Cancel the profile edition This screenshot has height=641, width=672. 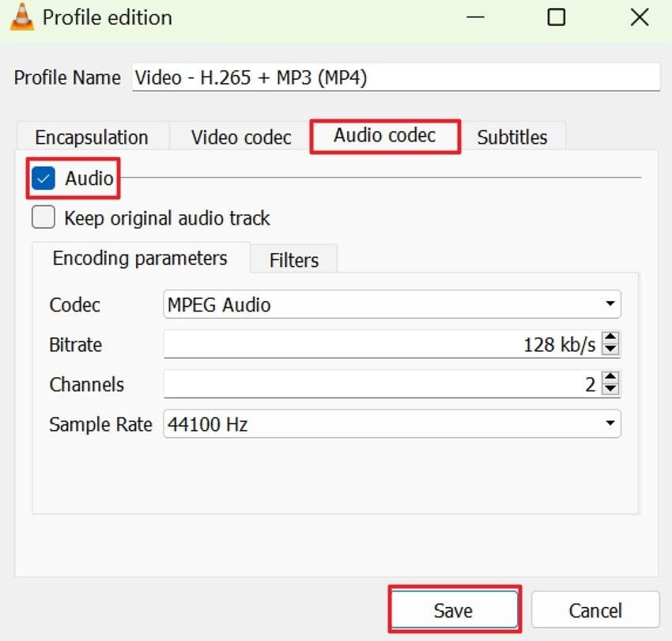click(x=595, y=609)
